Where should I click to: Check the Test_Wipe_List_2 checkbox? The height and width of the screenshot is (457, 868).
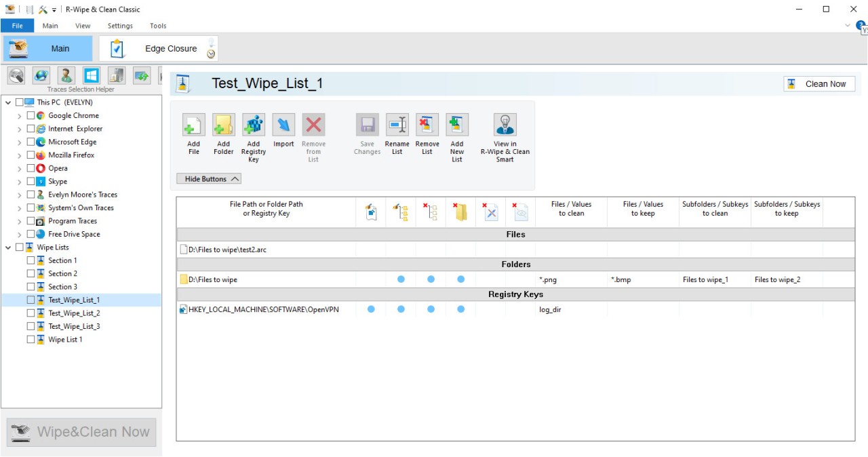[31, 313]
